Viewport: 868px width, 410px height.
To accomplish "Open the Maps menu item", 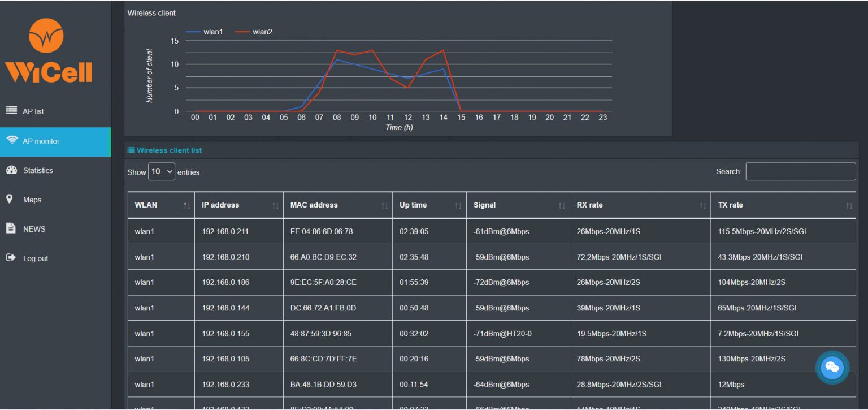I will 55,200.
